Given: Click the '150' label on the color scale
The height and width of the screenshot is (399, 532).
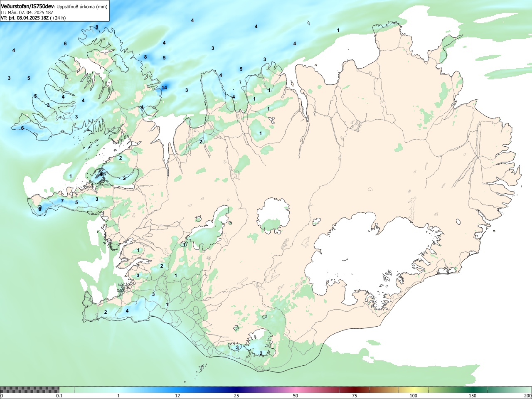Looking at the screenshot, I should [473, 396].
